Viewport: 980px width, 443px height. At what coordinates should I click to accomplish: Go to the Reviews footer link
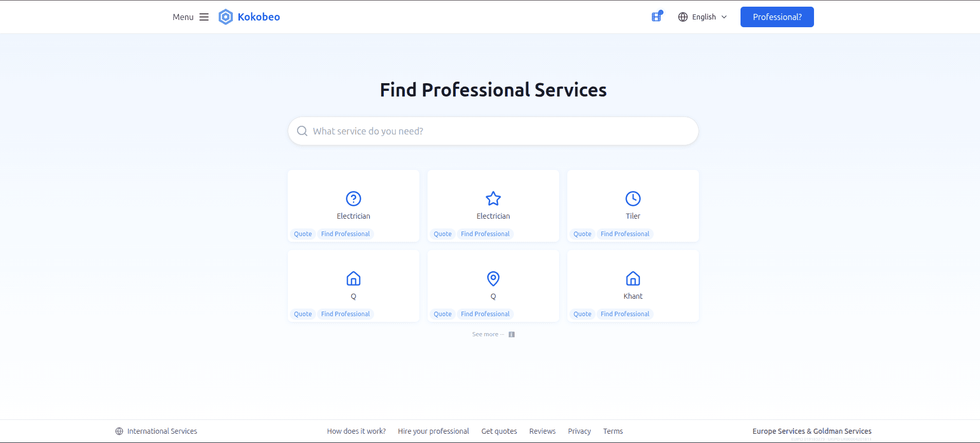pyautogui.click(x=542, y=431)
